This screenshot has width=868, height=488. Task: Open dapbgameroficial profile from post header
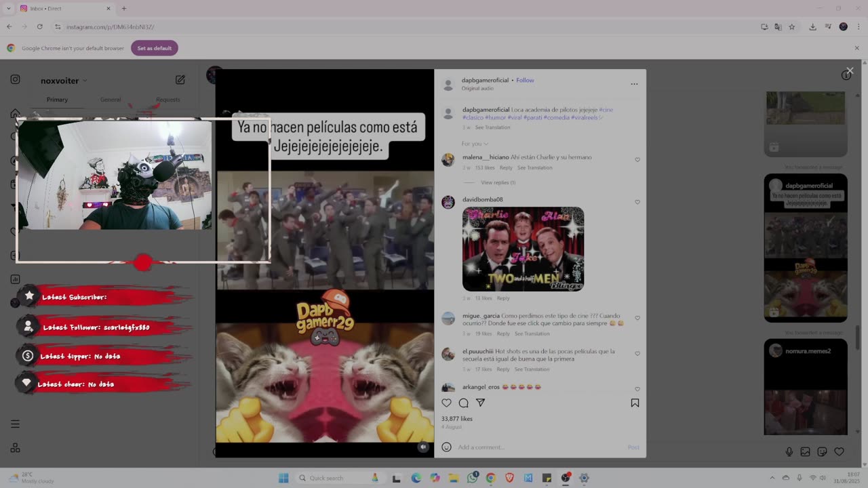[x=485, y=80]
